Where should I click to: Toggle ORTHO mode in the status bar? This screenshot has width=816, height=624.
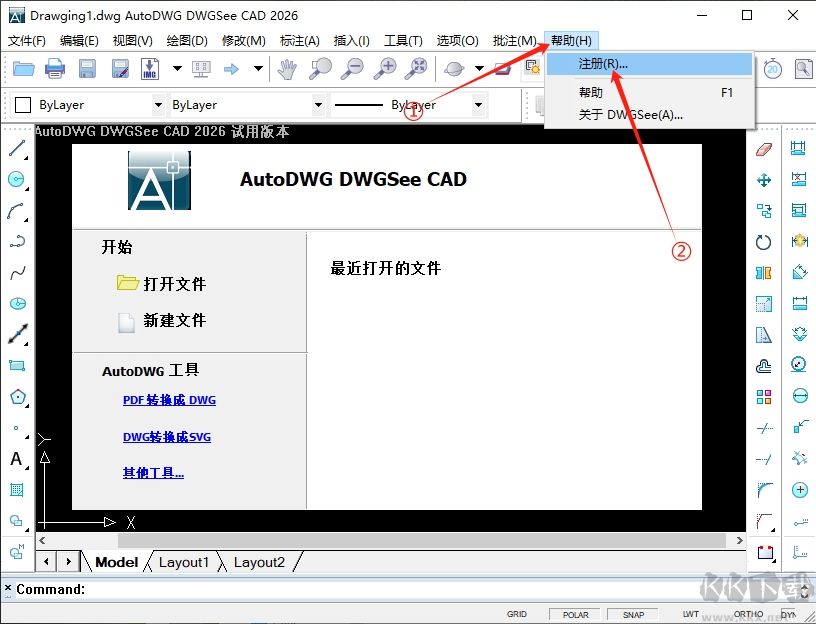(x=748, y=614)
